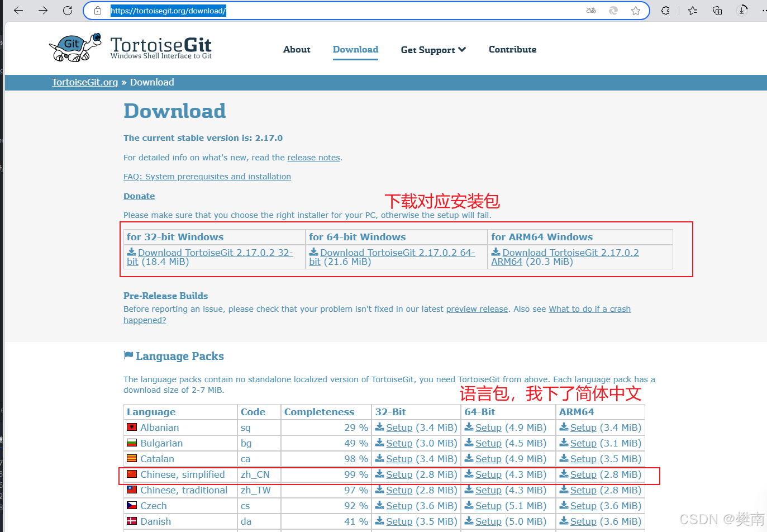
Task: Click the 'Chinese, simplified' language name
Action: (183, 474)
